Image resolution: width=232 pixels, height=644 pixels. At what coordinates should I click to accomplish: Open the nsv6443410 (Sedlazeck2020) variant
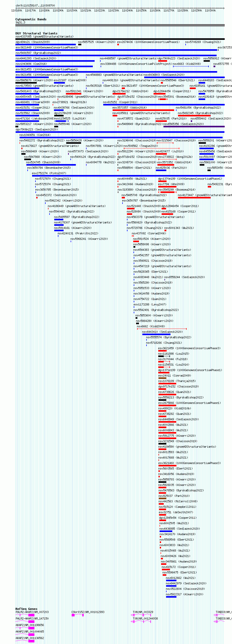coord(162,332)
